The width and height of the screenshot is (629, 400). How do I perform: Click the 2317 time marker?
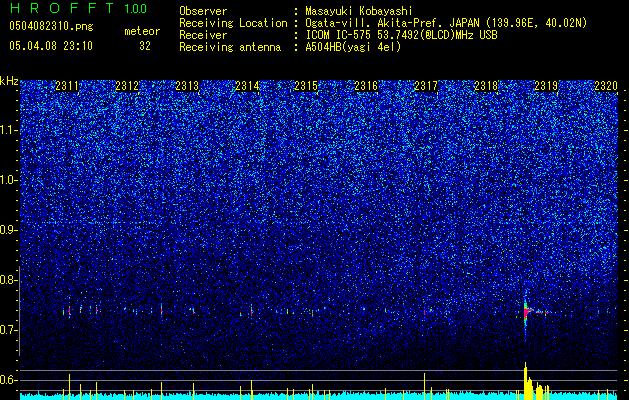click(x=426, y=85)
